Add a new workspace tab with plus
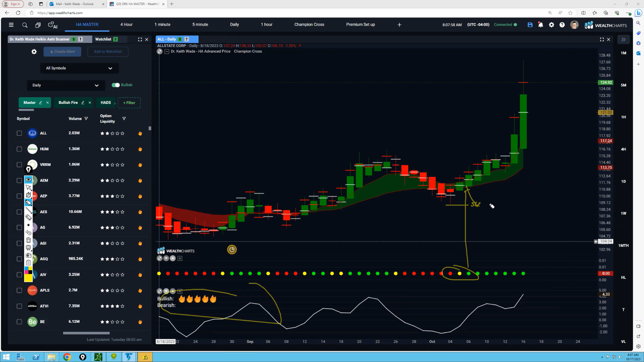Screen dimensions: 644x362 tap(399, 25)
